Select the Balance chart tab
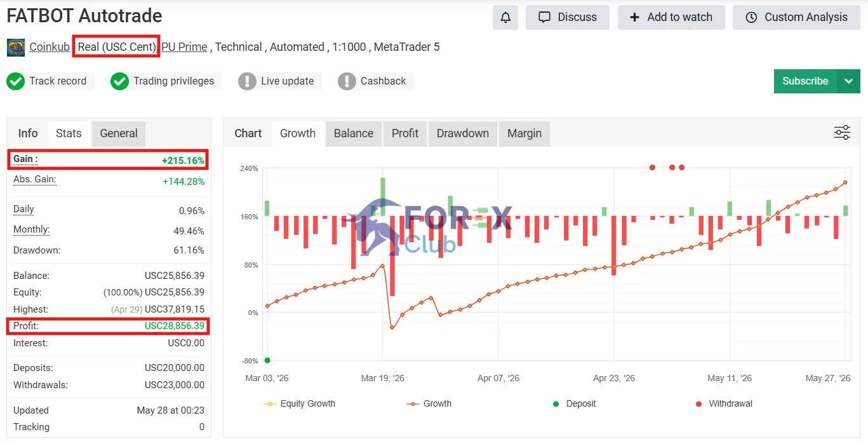The height and width of the screenshot is (446, 868). click(354, 133)
